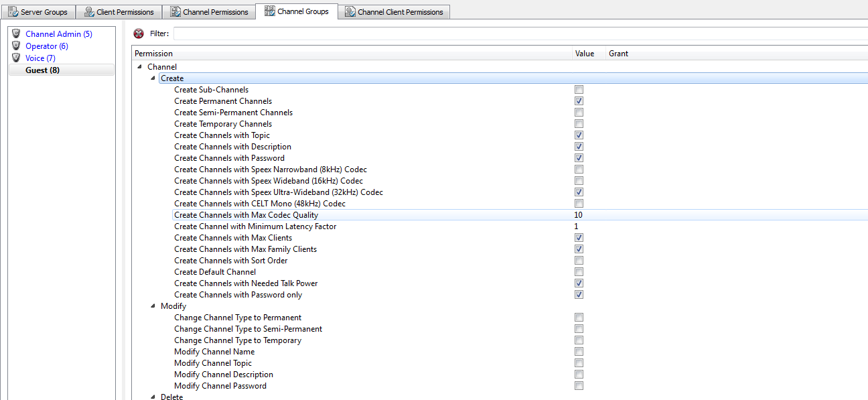The height and width of the screenshot is (400, 868).
Task: Toggle Create Channels with Password checkbox
Action: point(579,158)
